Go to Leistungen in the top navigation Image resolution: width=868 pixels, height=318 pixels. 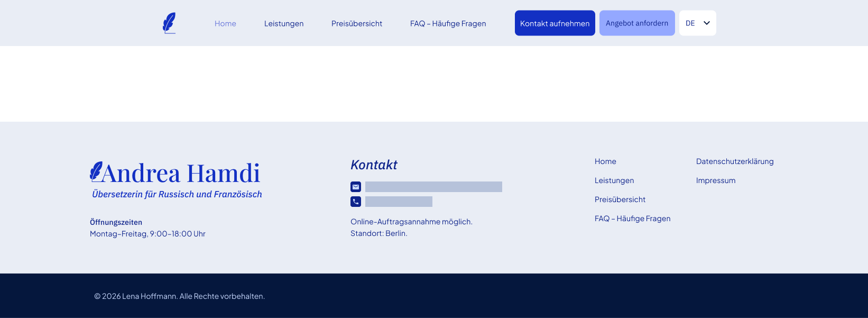click(x=284, y=24)
